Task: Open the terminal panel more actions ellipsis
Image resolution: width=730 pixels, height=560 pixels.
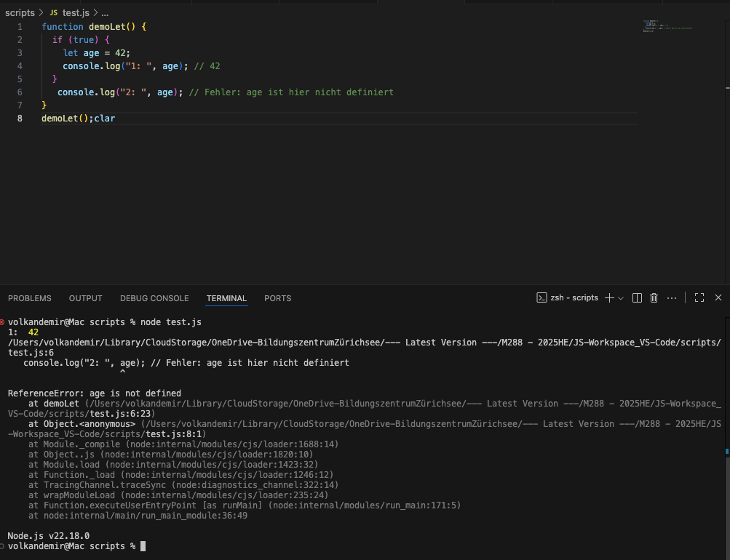Action: click(671, 298)
